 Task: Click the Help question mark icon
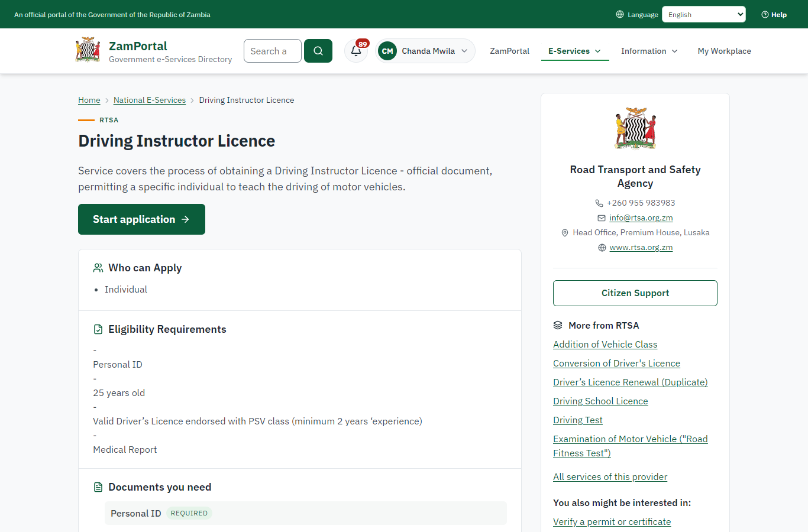[765, 15]
